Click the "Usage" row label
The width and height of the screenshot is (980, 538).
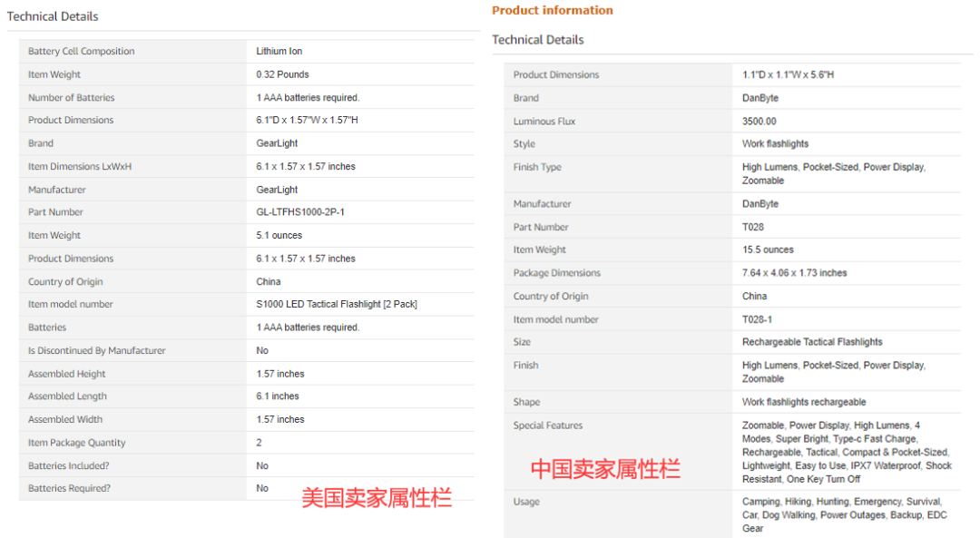tap(526, 502)
